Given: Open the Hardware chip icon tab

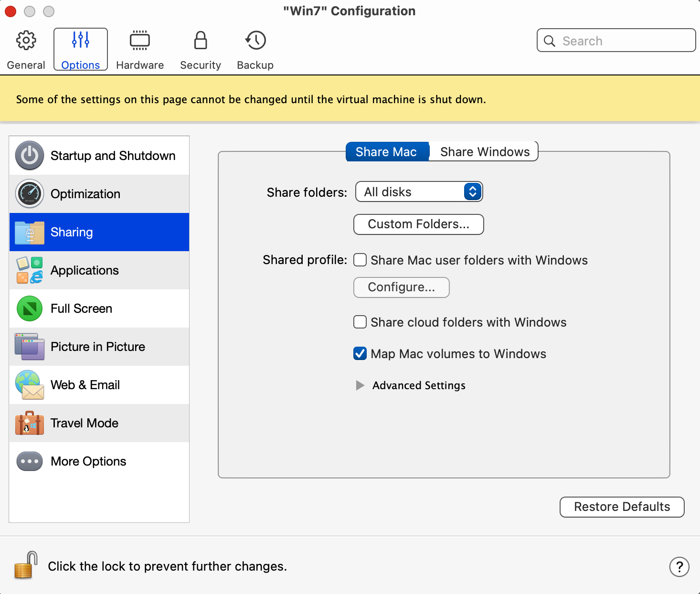Looking at the screenshot, I should [x=140, y=41].
